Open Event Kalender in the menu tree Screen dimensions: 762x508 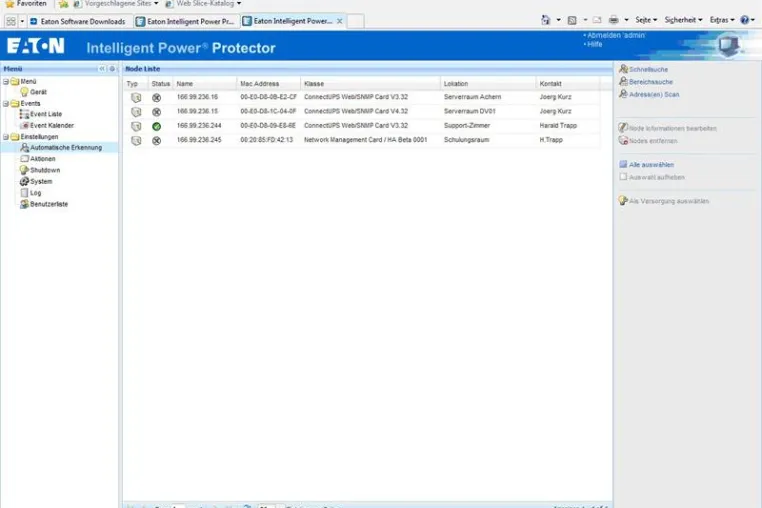[47, 125]
